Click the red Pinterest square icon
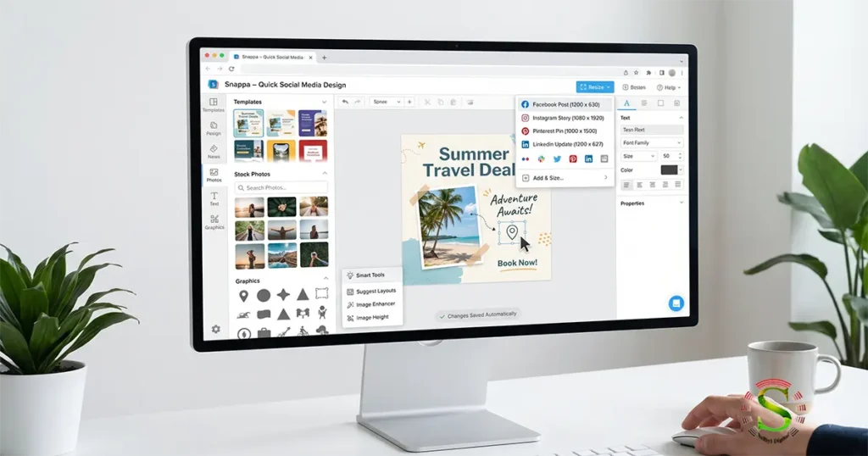868x456 pixels. (573, 158)
